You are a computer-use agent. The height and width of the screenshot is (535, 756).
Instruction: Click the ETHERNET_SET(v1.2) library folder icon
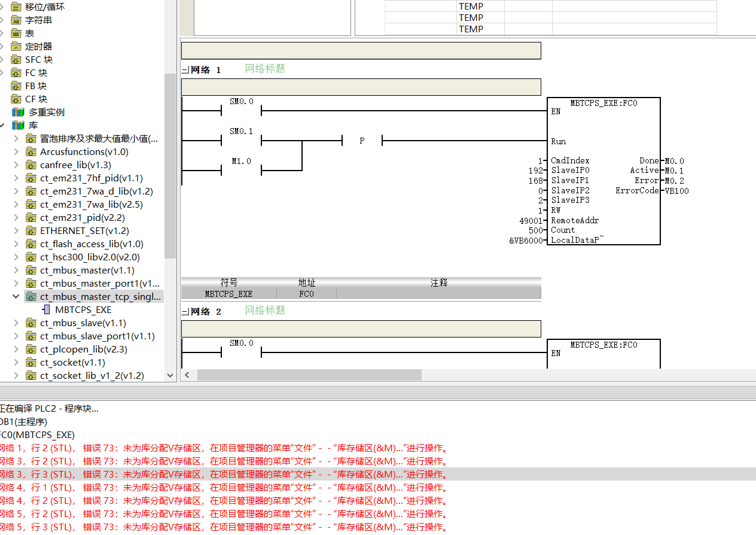31,231
